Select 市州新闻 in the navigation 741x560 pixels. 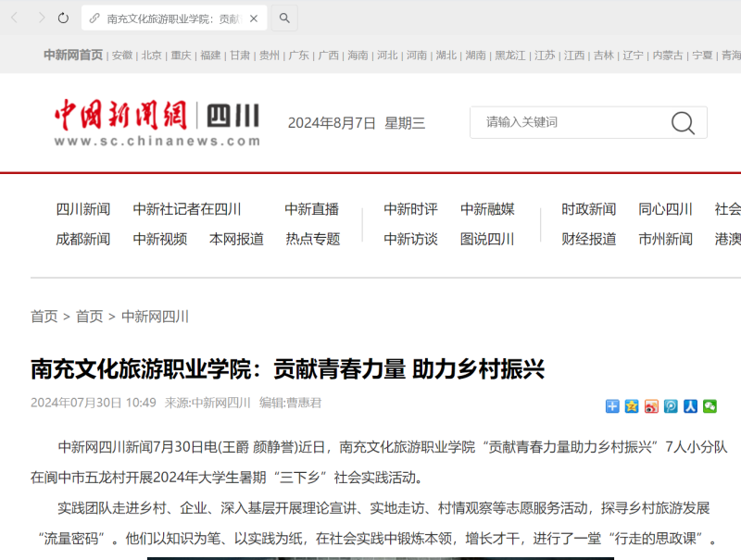(665, 240)
